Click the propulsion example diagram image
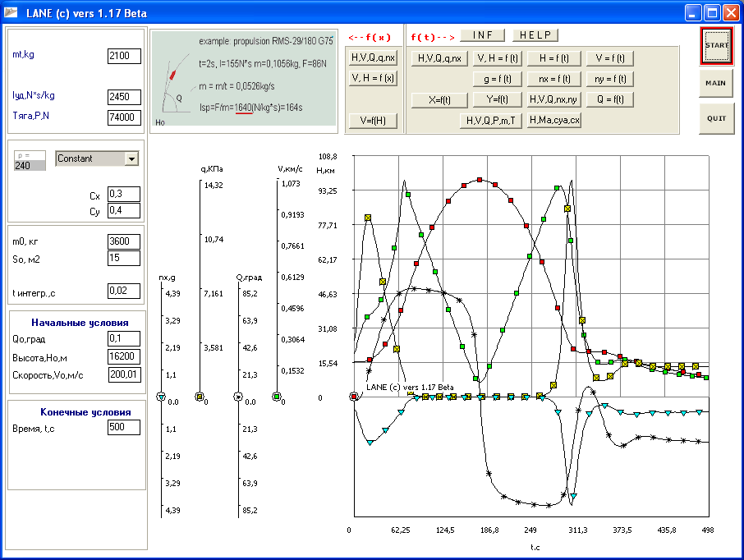744x560 pixels. point(243,79)
